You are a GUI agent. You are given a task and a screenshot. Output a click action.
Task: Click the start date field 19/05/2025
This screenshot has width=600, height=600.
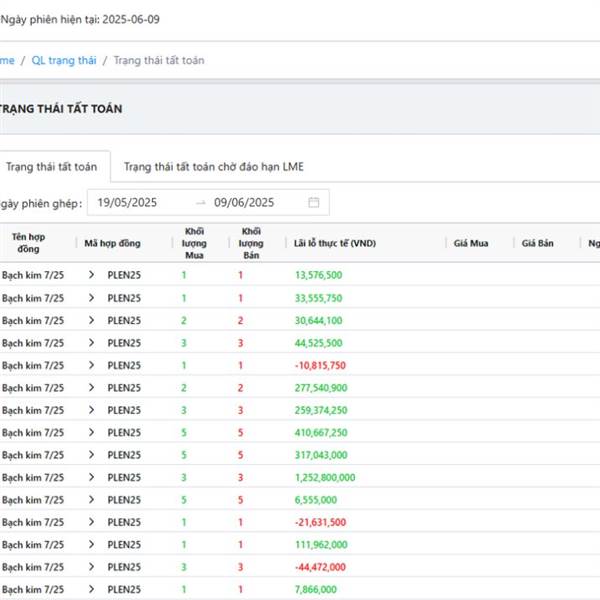click(127, 202)
